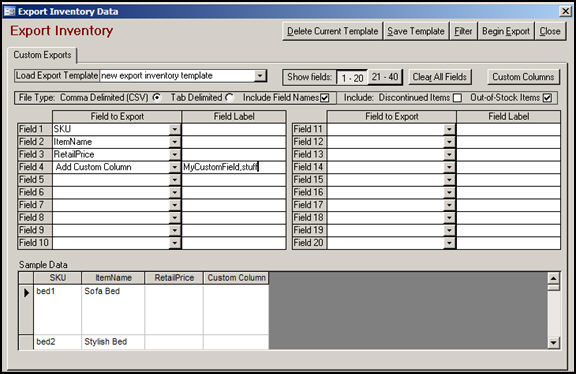Viewport: 576px width, 374px height.
Task: Click Field 4 label containing MyCustomField,stuff
Action: tap(234, 167)
